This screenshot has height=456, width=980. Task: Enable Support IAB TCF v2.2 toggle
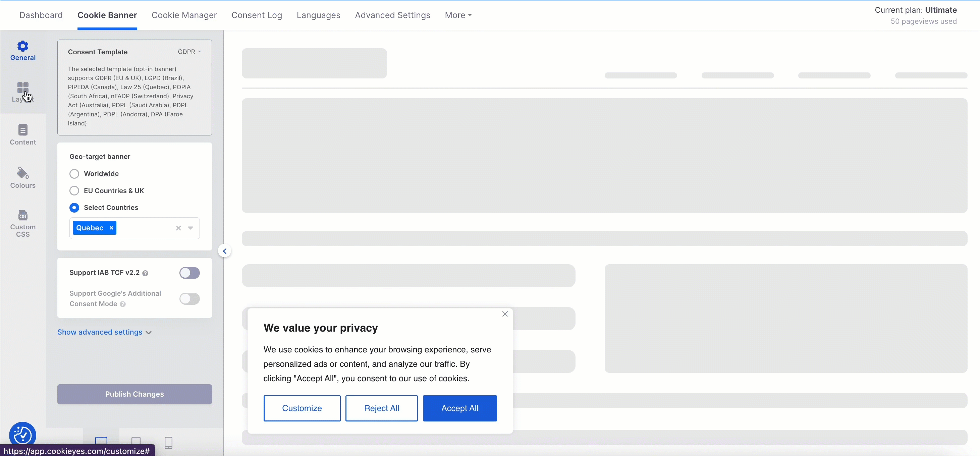(x=189, y=273)
